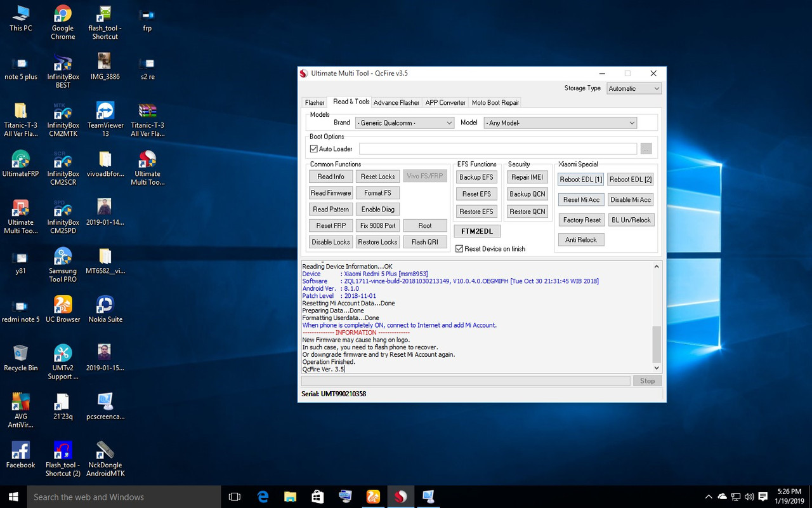Screen dimensions: 812x508
Task: Click the Reboot EDL [1] button
Action: click(x=581, y=179)
